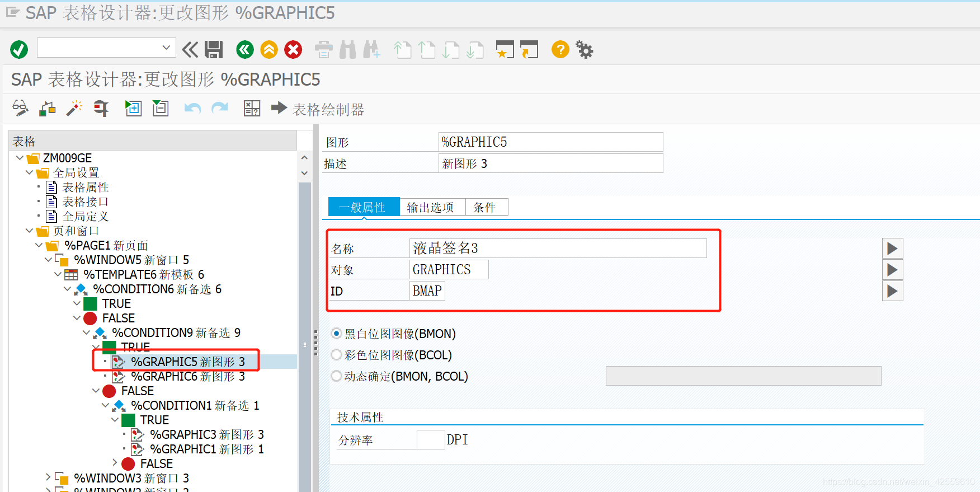The image size is (980, 492).
Task: Click the First Page icon
Action: point(402,49)
